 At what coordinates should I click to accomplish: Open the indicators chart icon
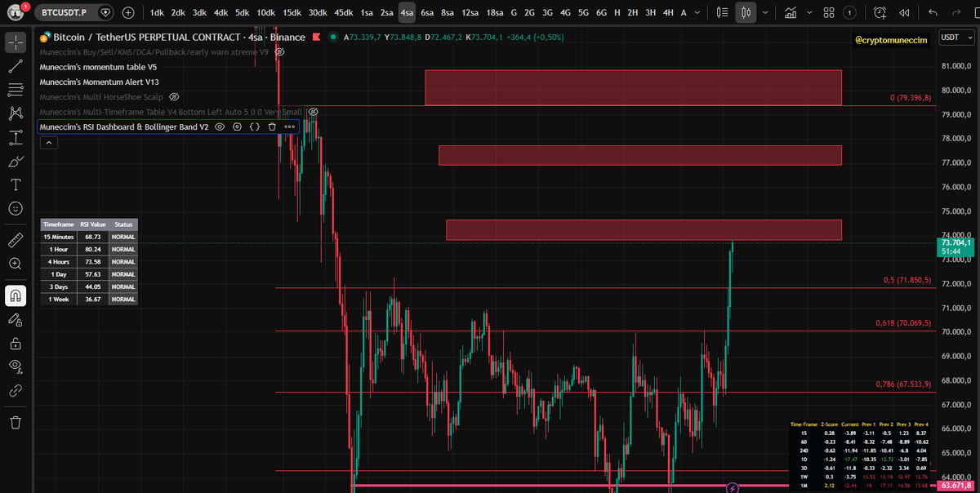click(789, 13)
